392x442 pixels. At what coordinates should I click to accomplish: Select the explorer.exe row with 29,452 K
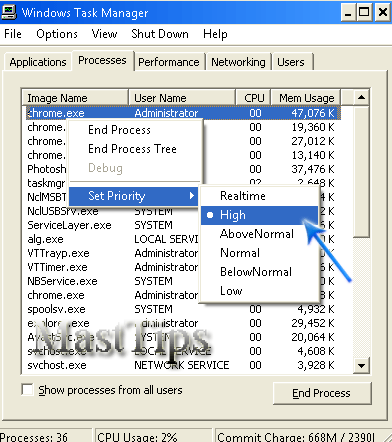pyautogui.click(x=183, y=323)
